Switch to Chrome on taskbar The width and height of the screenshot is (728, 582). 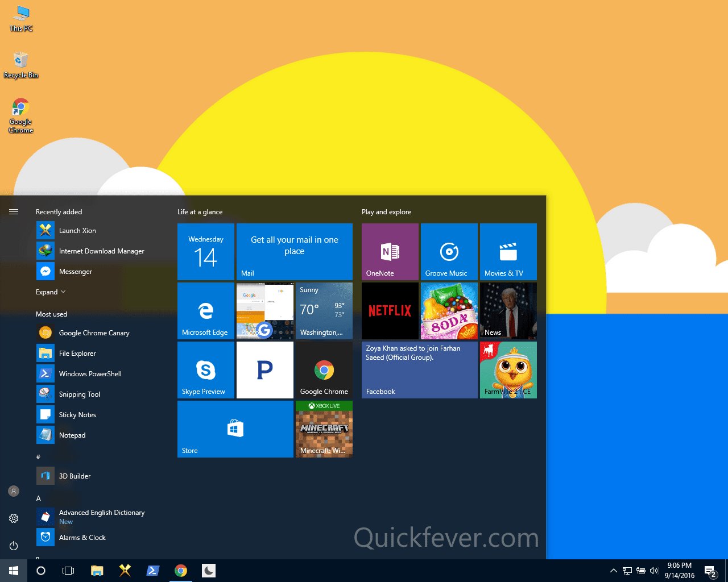[181, 571]
